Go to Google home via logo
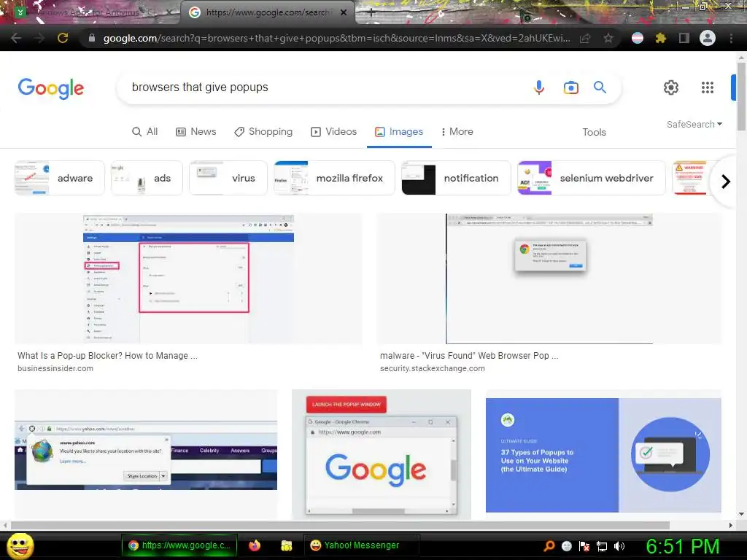 click(x=51, y=88)
